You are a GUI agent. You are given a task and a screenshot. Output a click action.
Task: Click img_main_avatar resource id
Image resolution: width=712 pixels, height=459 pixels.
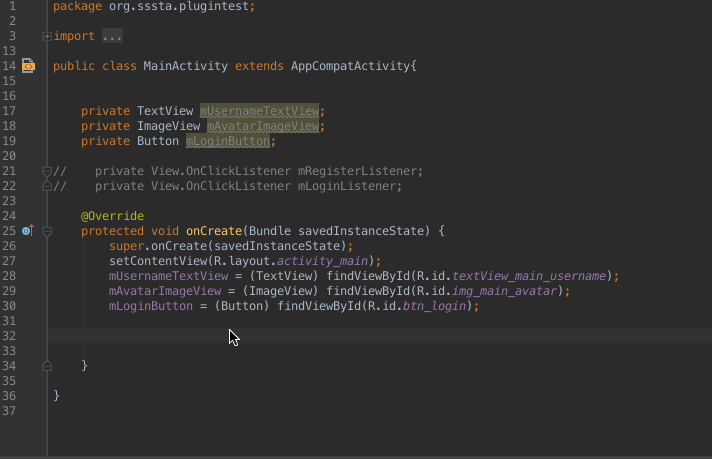504,291
